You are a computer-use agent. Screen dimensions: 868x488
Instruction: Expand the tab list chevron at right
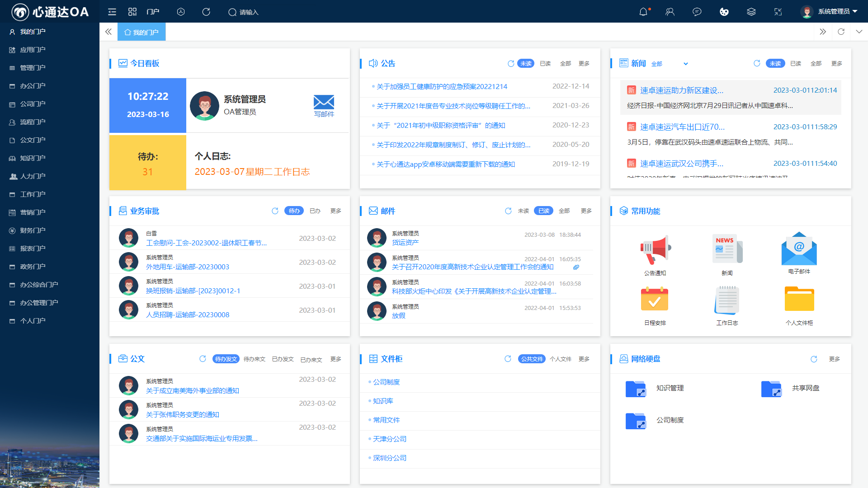click(859, 32)
